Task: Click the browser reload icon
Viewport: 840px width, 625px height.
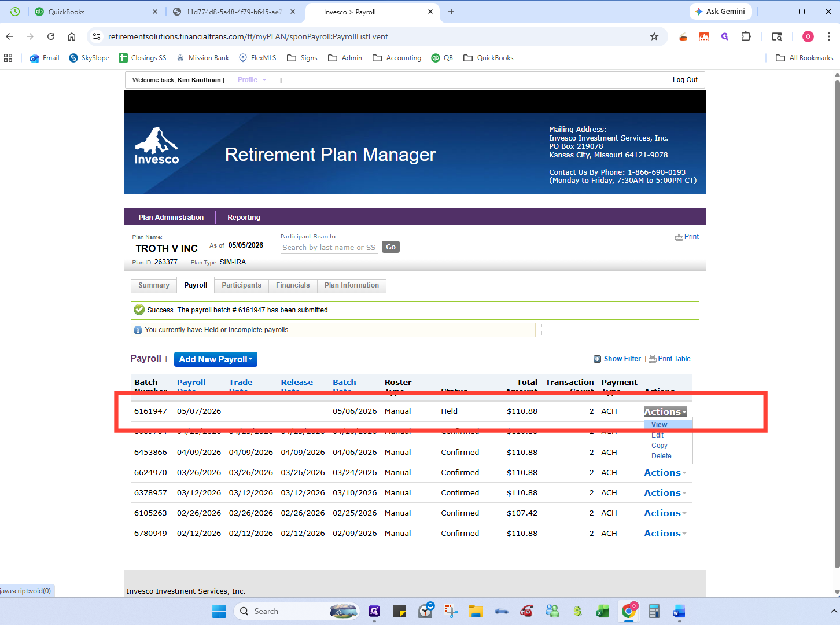Action: [51, 36]
